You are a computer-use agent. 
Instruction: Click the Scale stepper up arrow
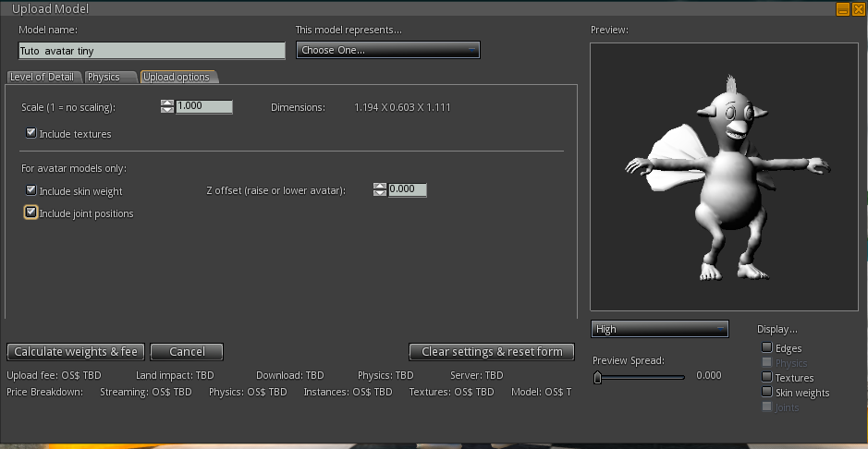pos(167,103)
